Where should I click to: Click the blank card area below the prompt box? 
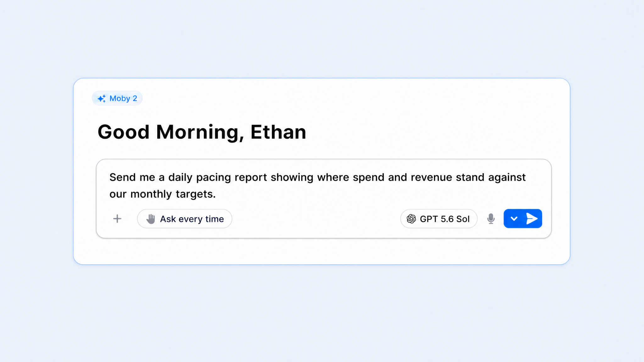(322, 251)
